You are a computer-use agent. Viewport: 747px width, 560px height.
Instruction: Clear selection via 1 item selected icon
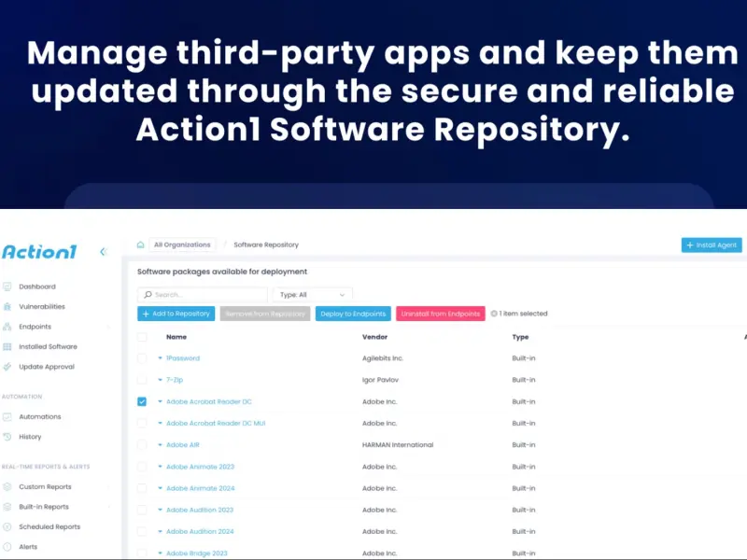(494, 314)
